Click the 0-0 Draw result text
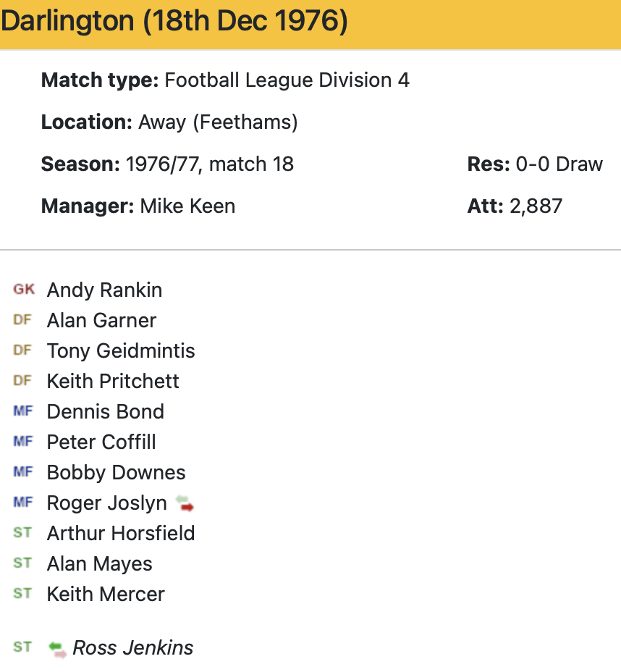Viewport: 621px width, 672px height. 559,164
